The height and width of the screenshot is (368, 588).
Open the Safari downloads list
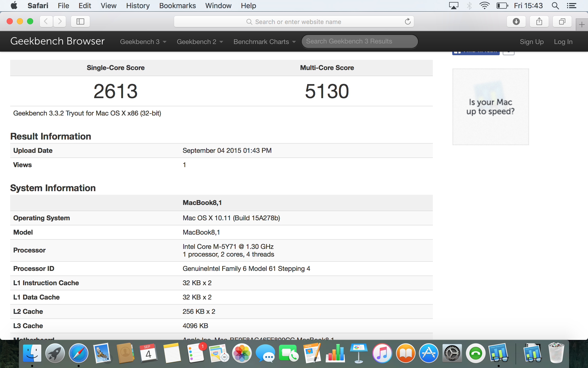coord(516,21)
